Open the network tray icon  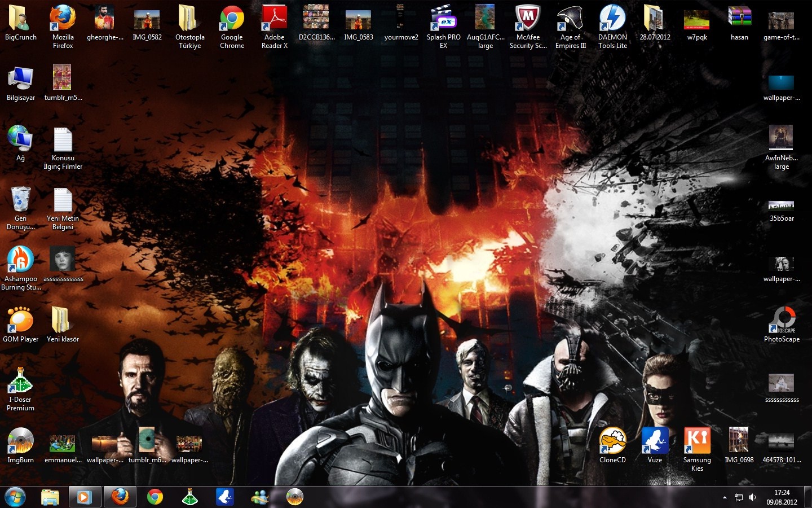[739, 497]
